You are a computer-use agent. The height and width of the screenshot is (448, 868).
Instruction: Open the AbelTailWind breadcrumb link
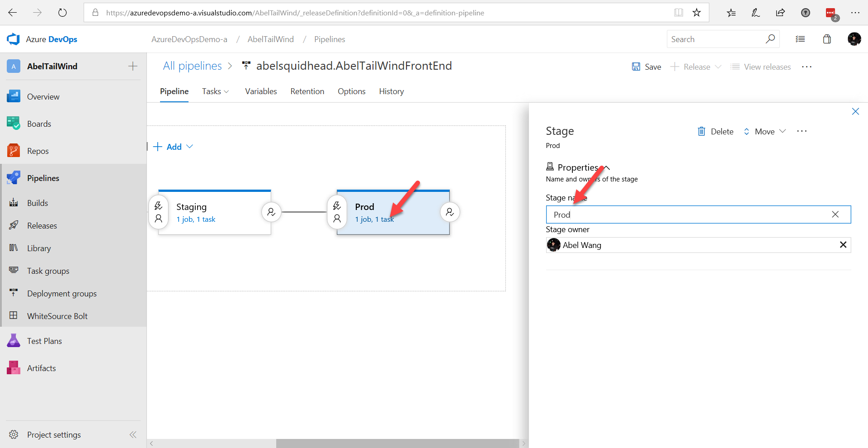(x=270, y=39)
